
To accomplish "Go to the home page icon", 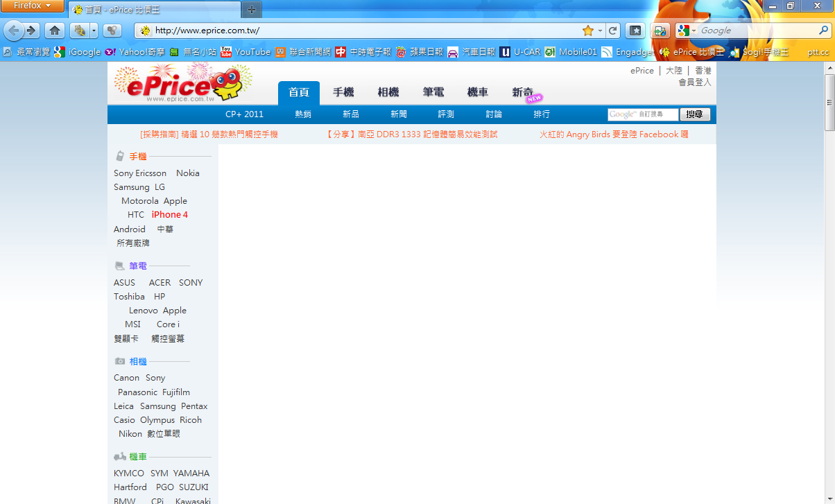I will tap(55, 31).
